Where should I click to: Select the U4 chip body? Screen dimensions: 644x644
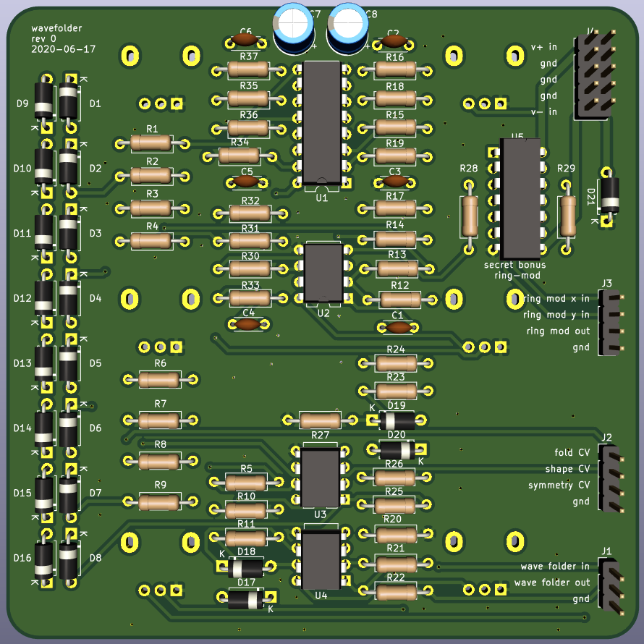[321, 559]
